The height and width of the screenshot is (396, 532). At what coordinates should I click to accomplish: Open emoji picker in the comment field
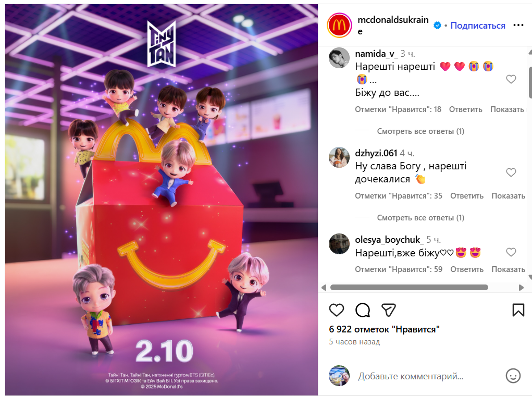pyautogui.click(x=513, y=376)
